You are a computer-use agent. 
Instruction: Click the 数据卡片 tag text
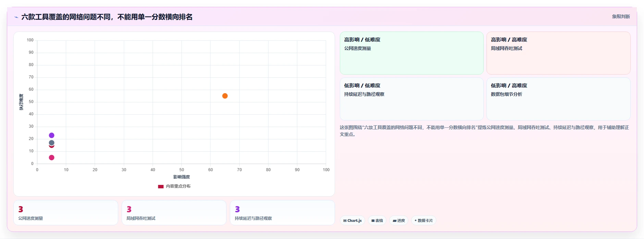click(x=425, y=221)
